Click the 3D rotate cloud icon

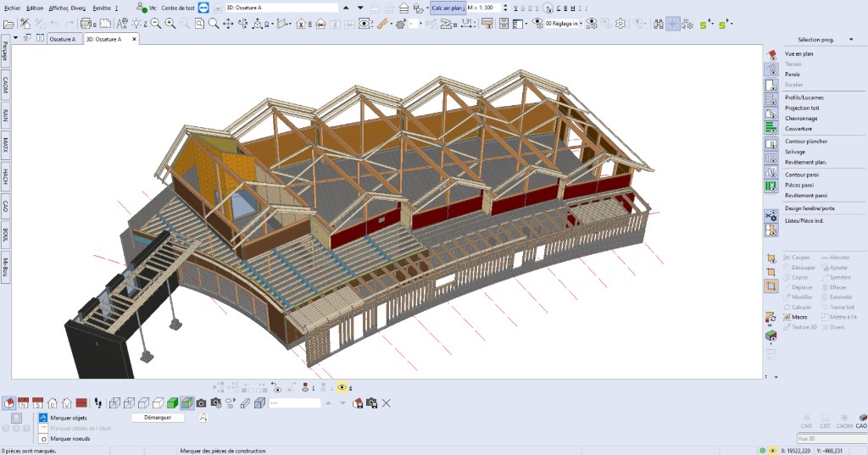point(231,403)
